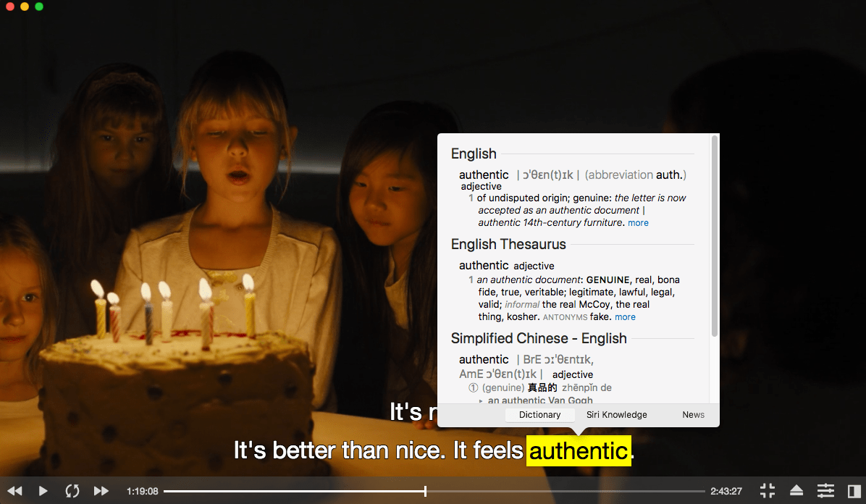Click the remaining time display 2:43:27
Viewport: 866px width, 504px height.
coord(726,491)
